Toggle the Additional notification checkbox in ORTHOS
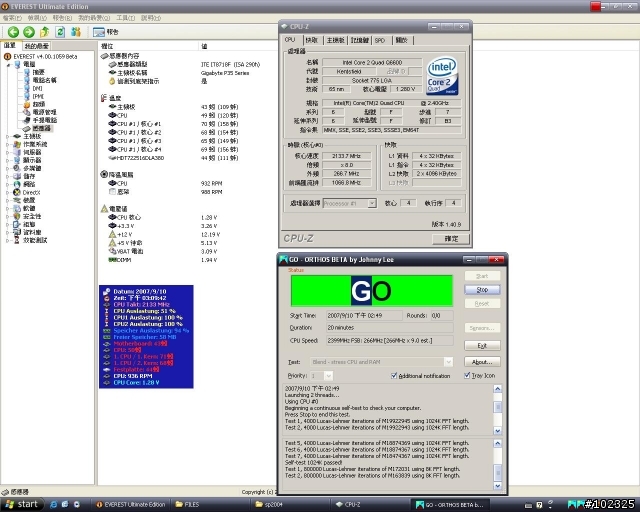640x512 pixels. point(394,376)
